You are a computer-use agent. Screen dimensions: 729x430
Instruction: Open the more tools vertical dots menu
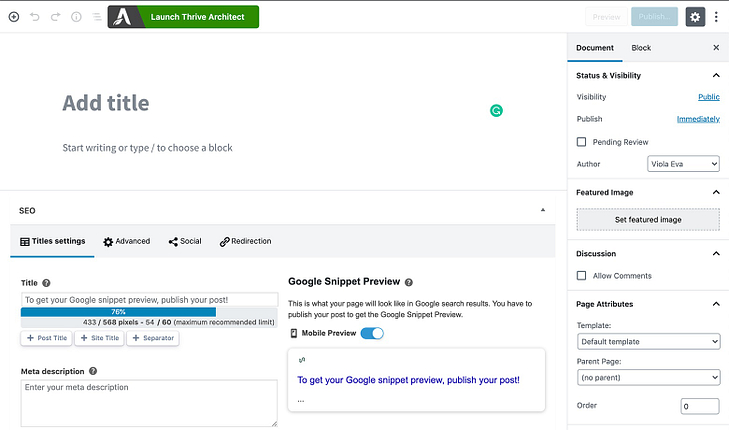click(x=716, y=17)
